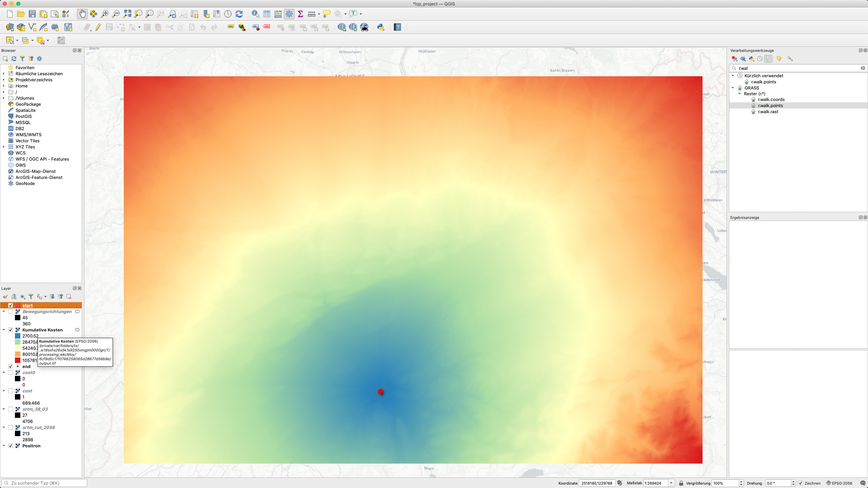
Task: Click the Refresh map icon
Action: [239, 14]
